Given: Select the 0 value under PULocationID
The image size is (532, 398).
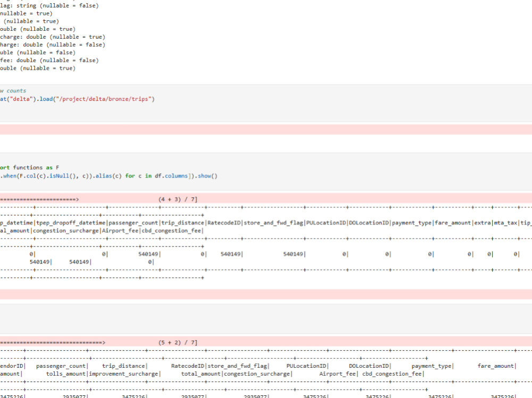Looking at the screenshot, I should (x=344, y=254).
